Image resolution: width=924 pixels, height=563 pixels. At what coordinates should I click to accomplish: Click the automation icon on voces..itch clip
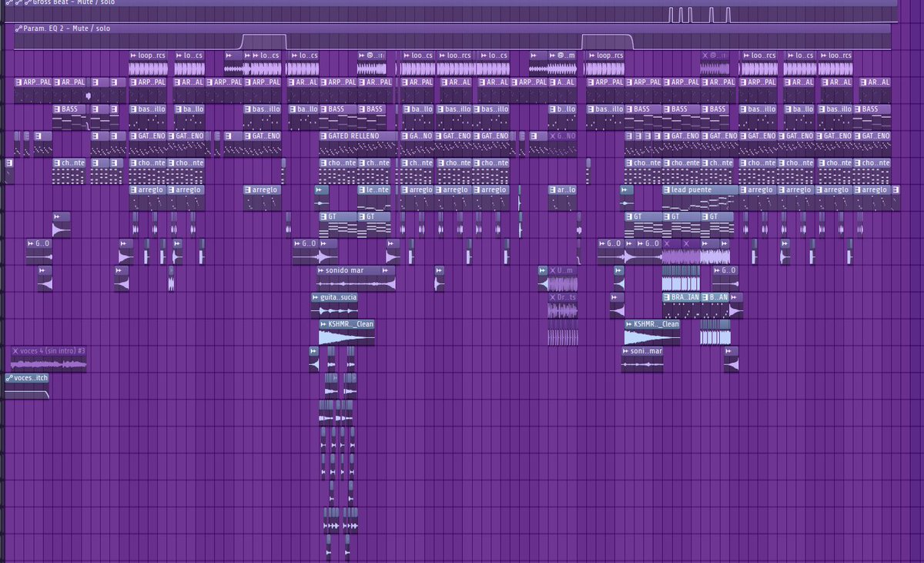click(8, 378)
